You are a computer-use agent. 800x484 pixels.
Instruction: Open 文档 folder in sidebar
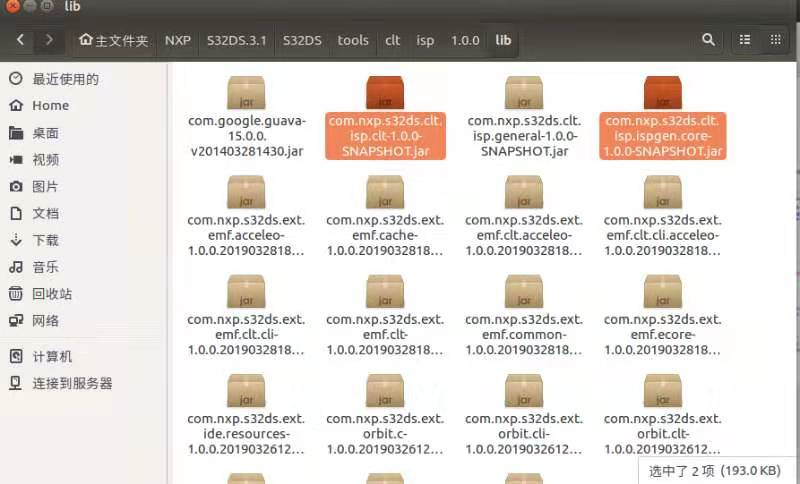34,213
